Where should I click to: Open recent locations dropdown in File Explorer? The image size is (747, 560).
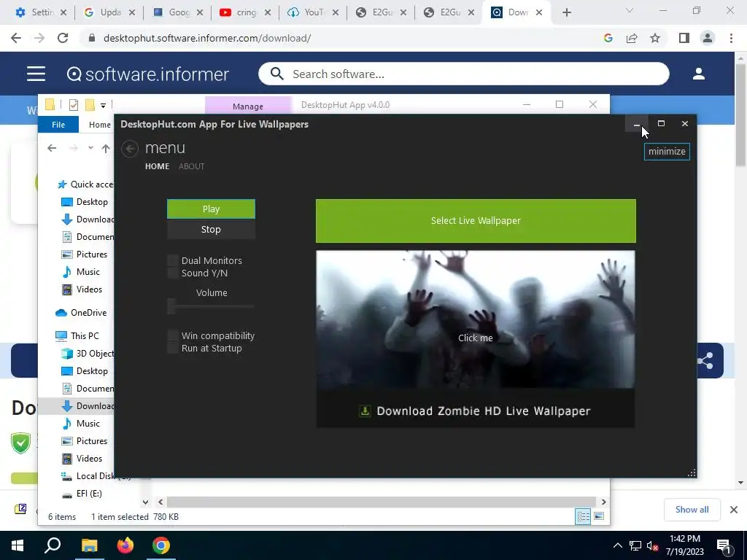tap(90, 148)
